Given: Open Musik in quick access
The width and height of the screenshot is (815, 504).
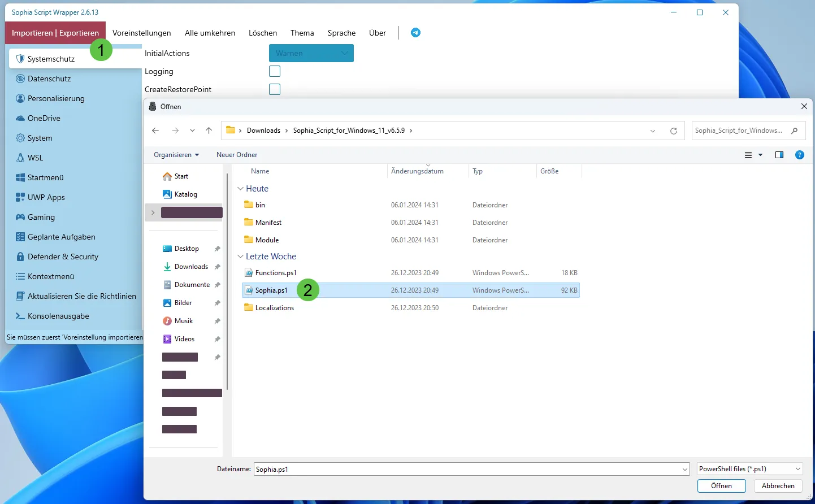Looking at the screenshot, I should tap(178, 321).
